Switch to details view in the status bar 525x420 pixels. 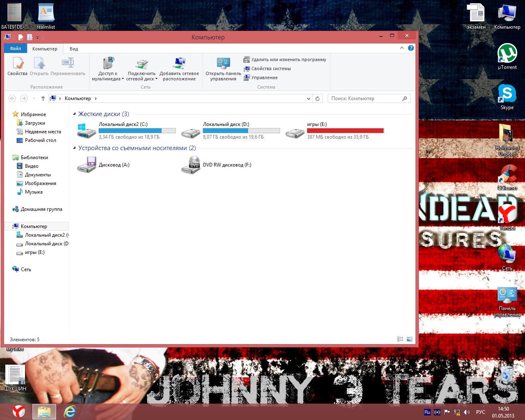(x=400, y=339)
